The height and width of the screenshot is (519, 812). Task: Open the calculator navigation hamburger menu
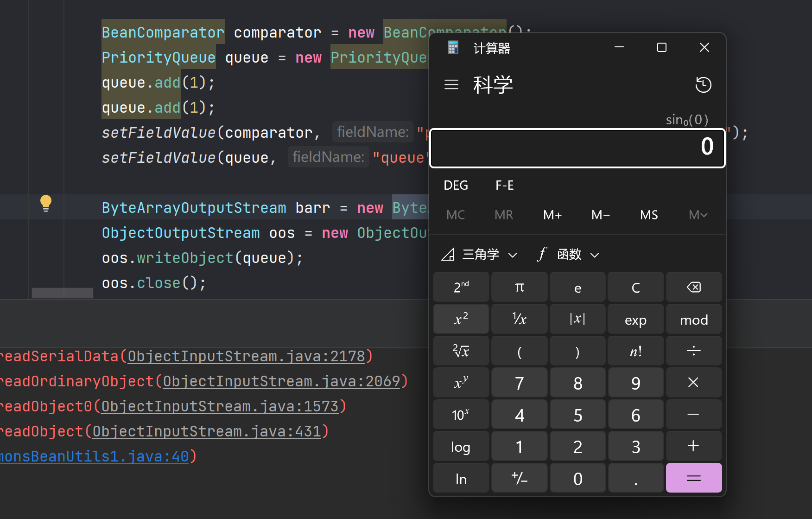(451, 84)
